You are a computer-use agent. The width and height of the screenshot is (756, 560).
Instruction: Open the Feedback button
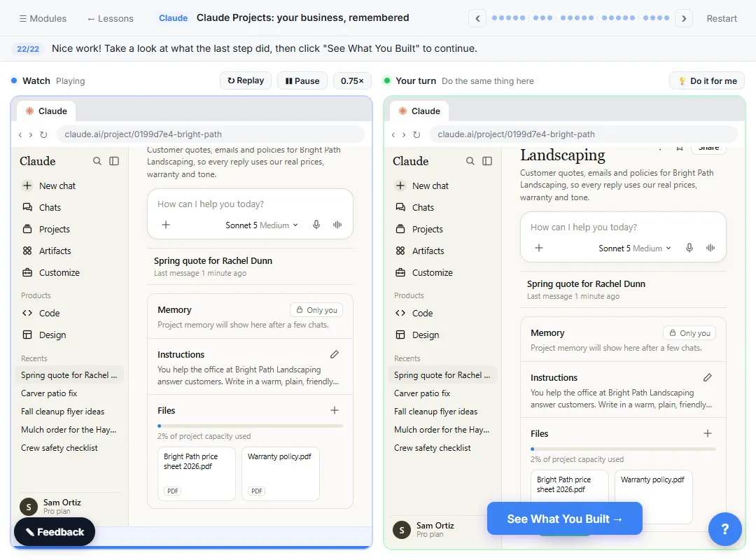click(x=55, y=532)
